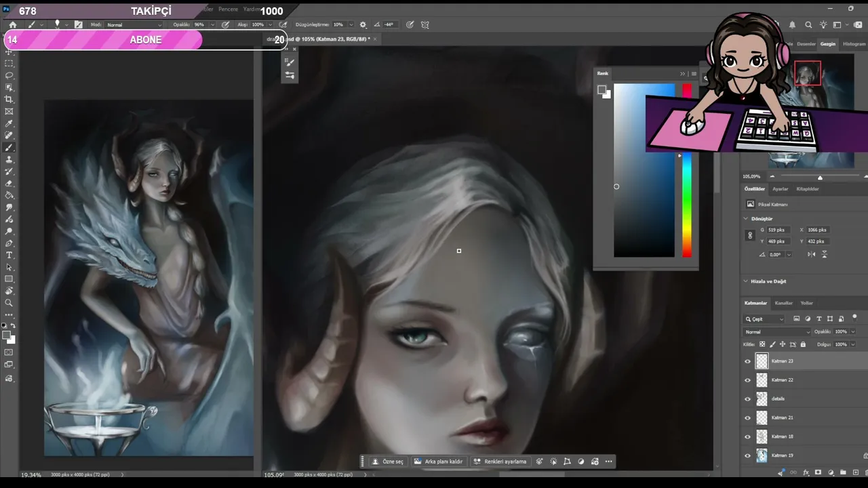Image resolution: width=868 pixels, height=488 pixels.
Task: Open the brush settings panel icon
Action: (79, 24)
